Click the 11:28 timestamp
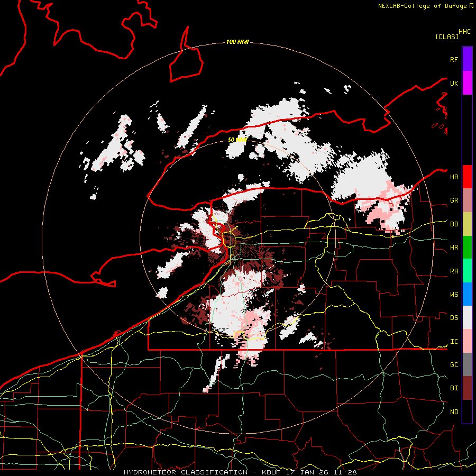 coord(345,472)
